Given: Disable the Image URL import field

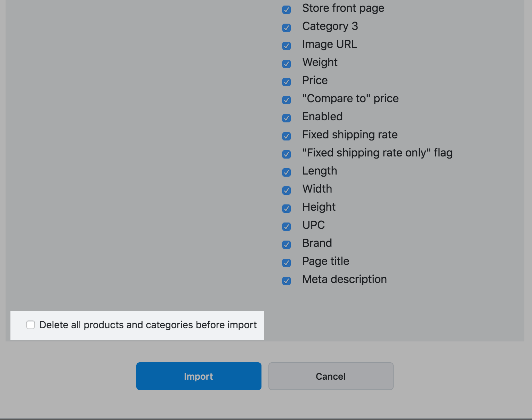Looking at the screenshot, I should pos(286,46).
